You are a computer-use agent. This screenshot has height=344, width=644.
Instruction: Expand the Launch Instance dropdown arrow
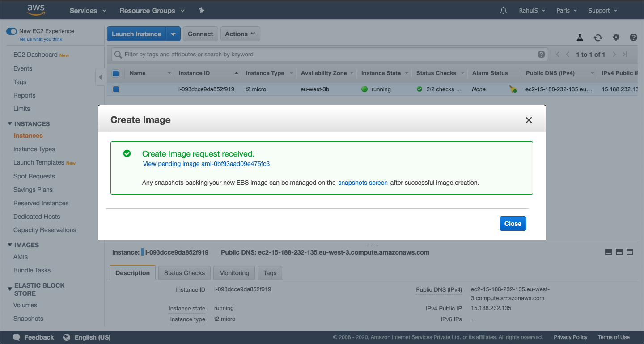[x=174, y=34]
